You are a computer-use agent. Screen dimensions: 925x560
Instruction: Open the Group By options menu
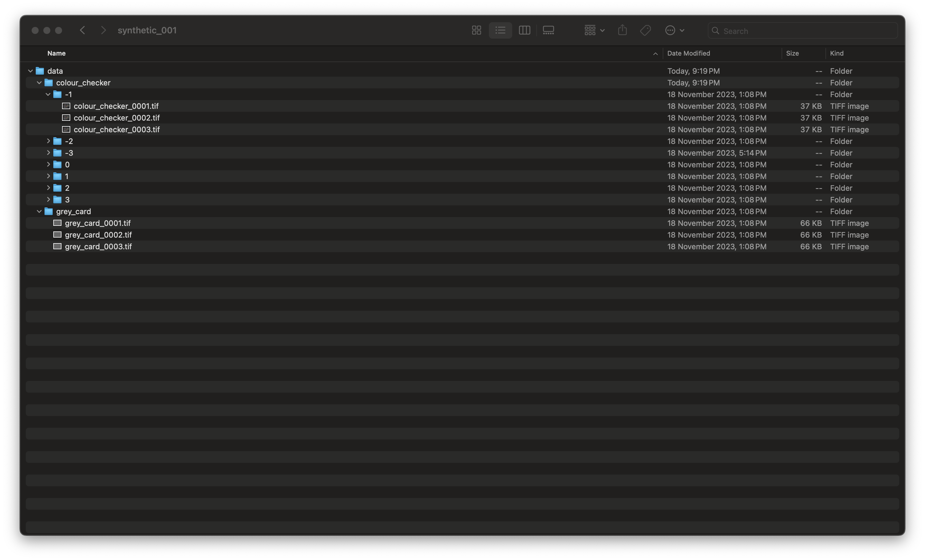click(x=594, y=30)
